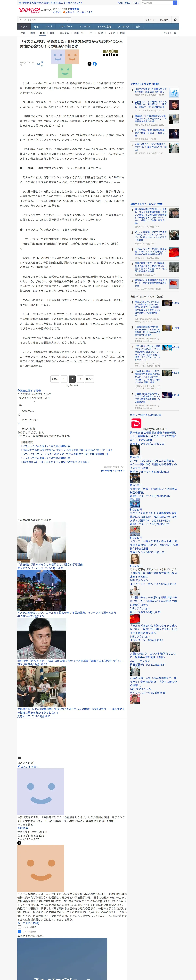Open the ライブ tab in main navigation
The height and width of the screenshot is (980, 196).
click(49, 27)
